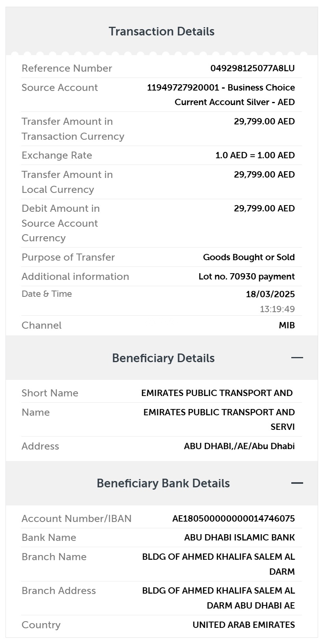The width and height of the screenshot is (324, 644).
Task: Click the beneficiary Short Name value
Action: point(217,393)
